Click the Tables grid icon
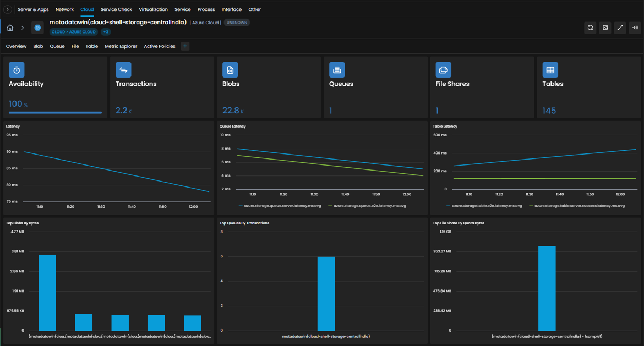 (550, 70)
